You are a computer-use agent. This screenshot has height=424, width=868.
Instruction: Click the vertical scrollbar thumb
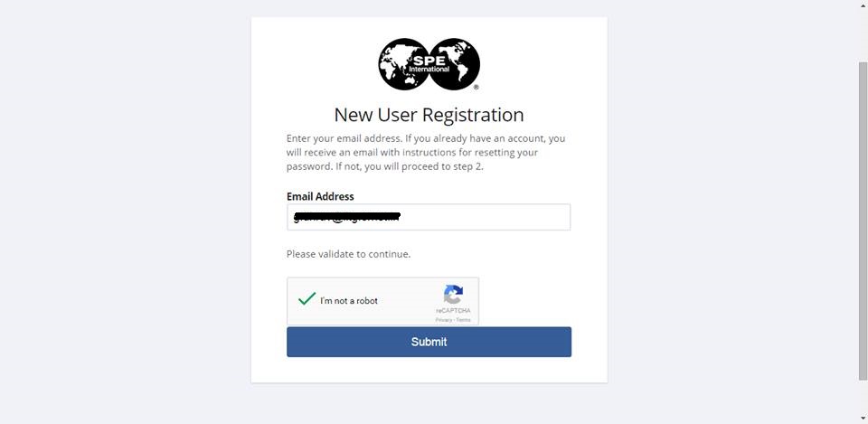click(862, 217)
